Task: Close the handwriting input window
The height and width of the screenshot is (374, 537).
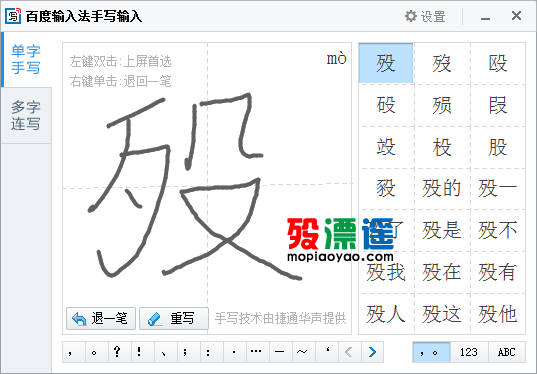Action: pyautogui.click(x=516, y=16)
